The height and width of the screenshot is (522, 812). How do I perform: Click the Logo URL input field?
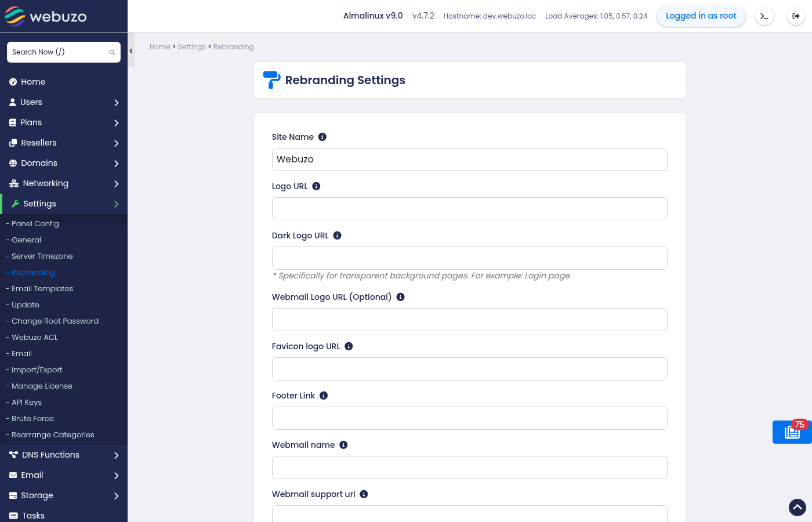470,209
